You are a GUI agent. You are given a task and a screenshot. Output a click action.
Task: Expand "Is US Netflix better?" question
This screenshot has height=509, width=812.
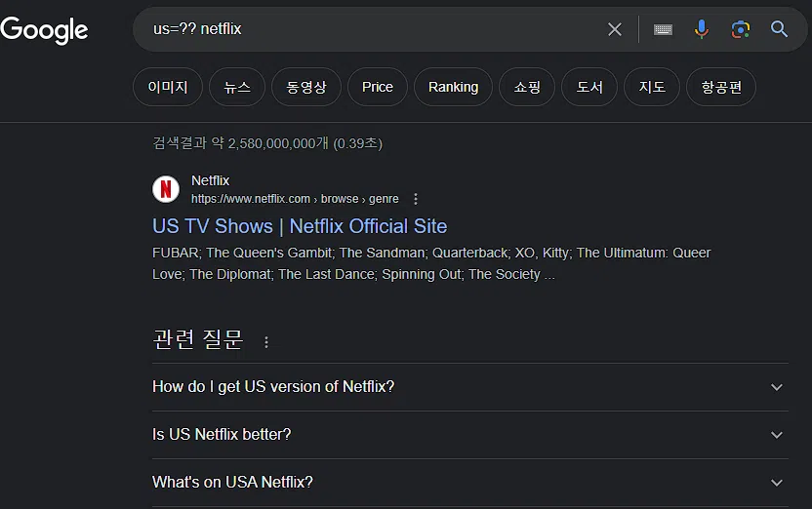tap(470, 435)
